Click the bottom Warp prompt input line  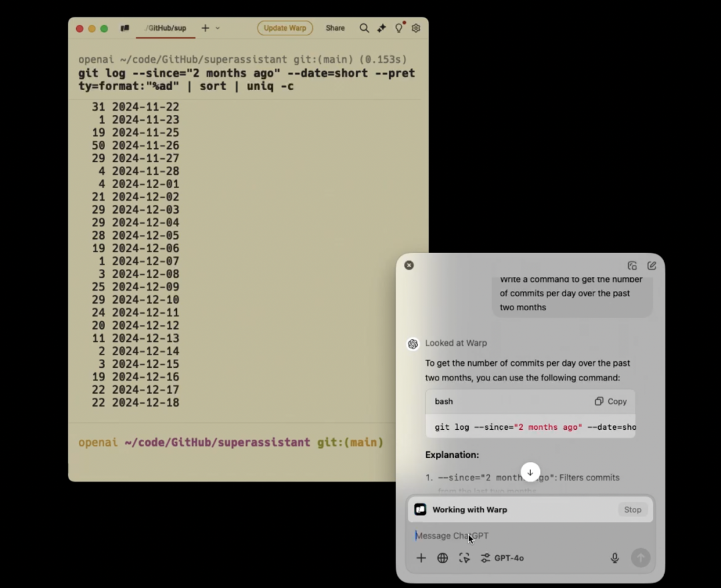click(x=231, y=443)
